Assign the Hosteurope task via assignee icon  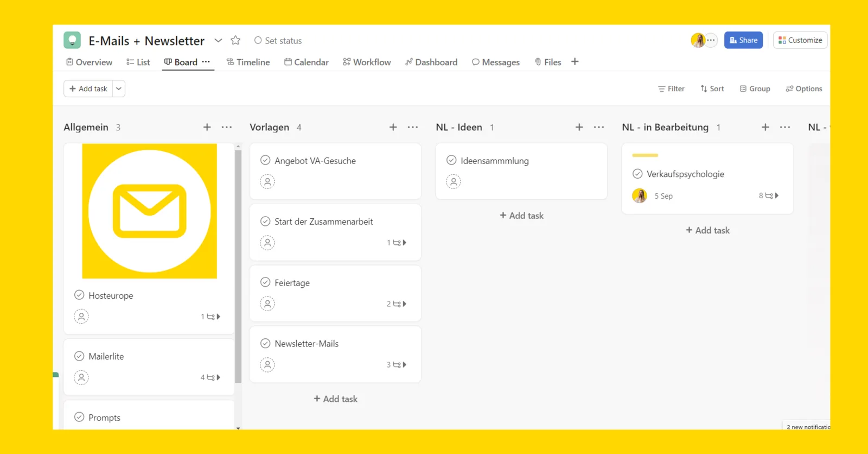[x=81, y=317]
